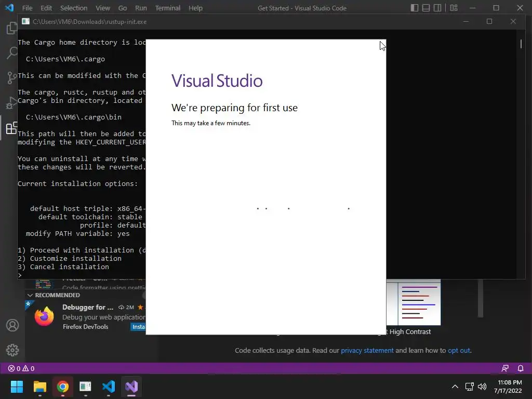
Task: Open volume control tray icon
Action: [x=482, y=387]
